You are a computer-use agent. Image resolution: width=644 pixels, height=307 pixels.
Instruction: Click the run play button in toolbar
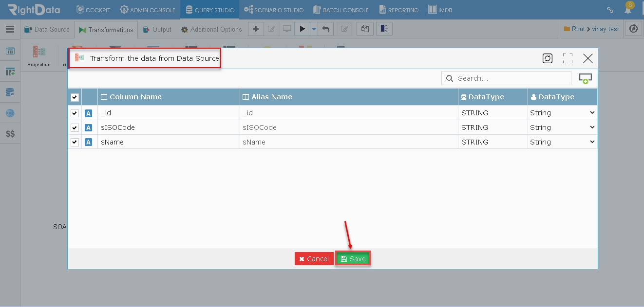click(x=303, y=29)
